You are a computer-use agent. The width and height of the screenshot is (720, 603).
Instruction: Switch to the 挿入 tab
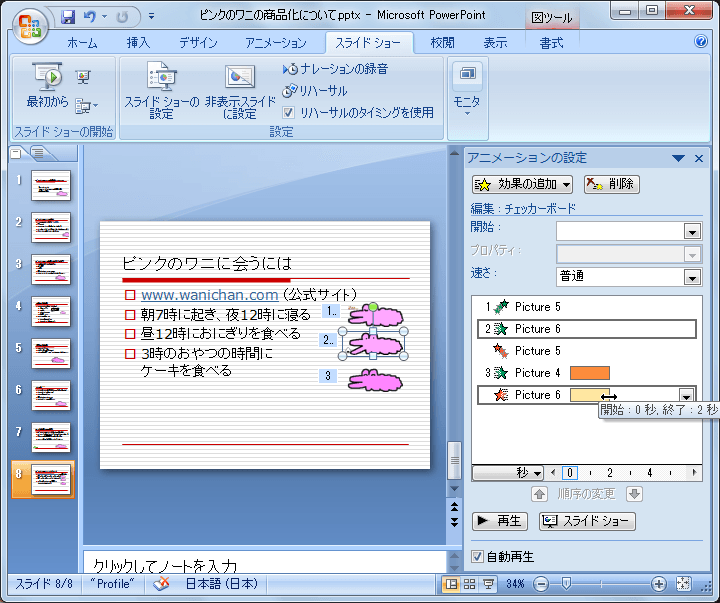click(138, 43)
